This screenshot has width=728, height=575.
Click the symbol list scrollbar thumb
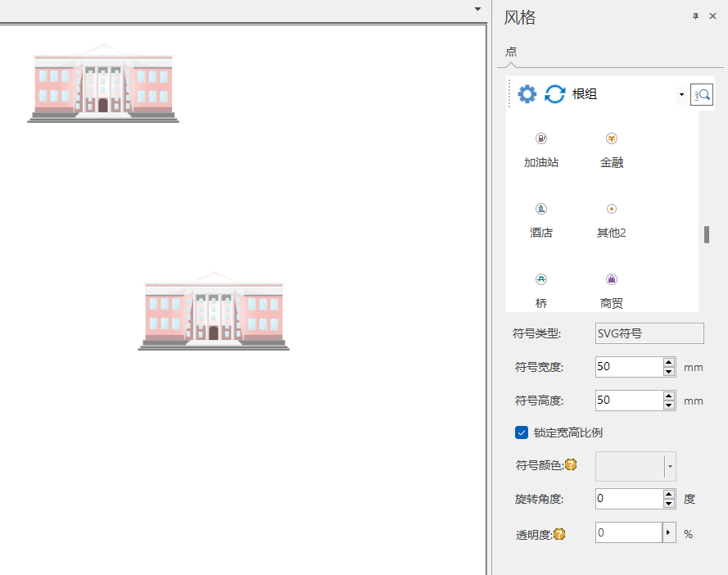click(707, 234)
